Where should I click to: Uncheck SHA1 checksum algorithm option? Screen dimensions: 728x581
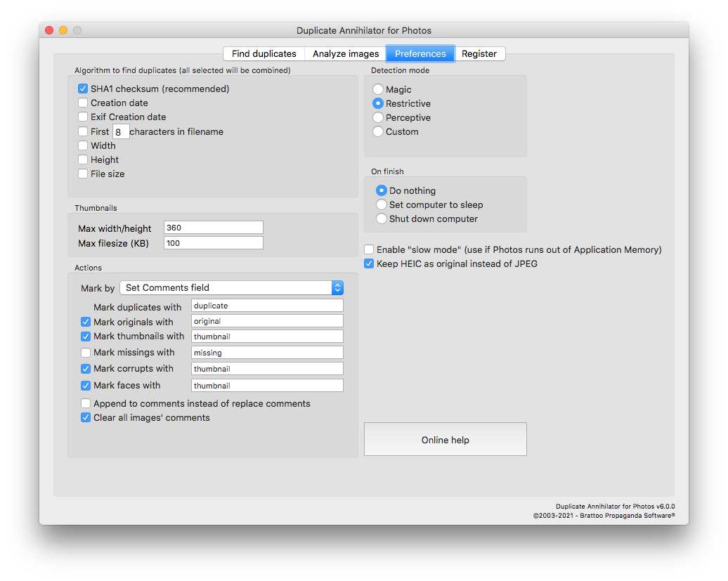coord(83,89)
